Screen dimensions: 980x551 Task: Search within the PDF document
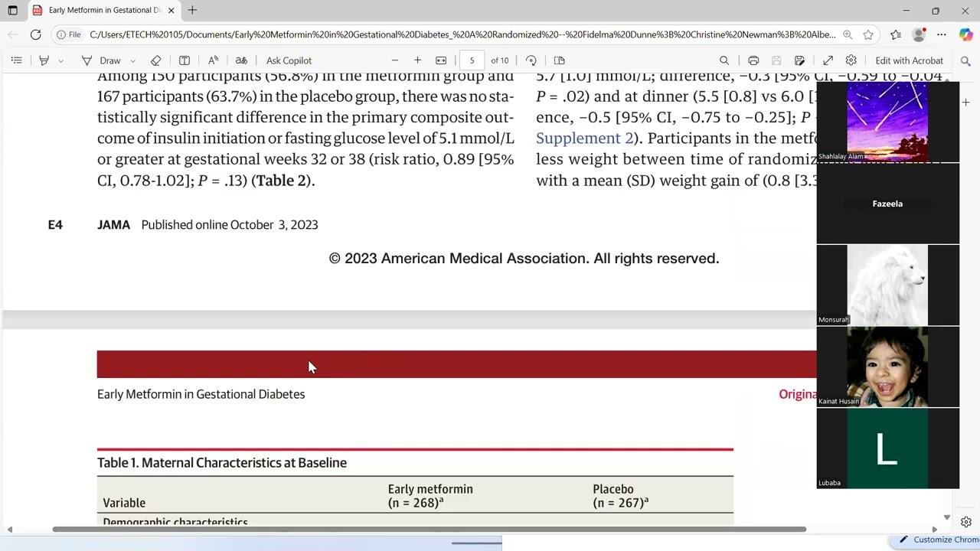(724, 60)
